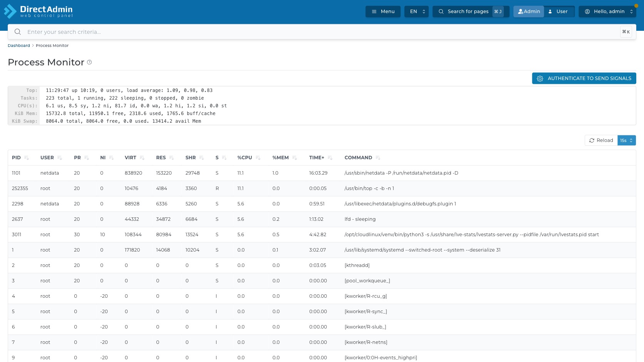Sort by COMMAND column icon
Image resolution: width=644 pixels, height=362 pixels.
pos(378,158)
